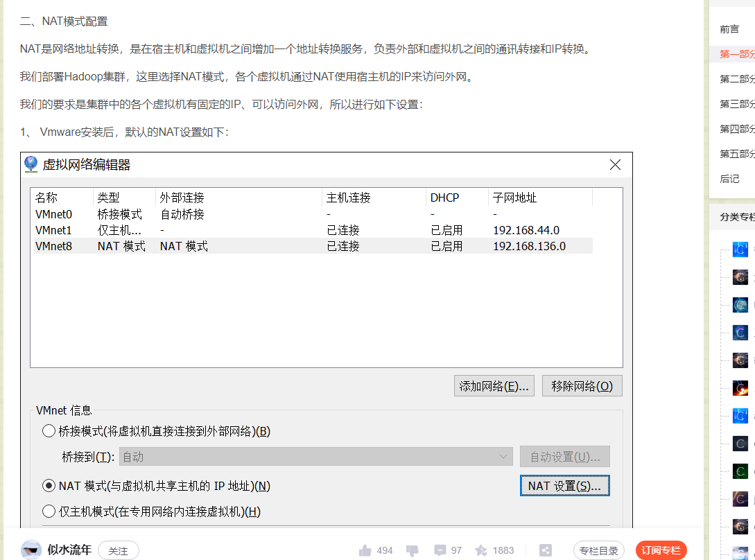Screen dimensions: 755x560
Task: Jump to 第三部分 in the outline
Action: tap(737, 104)
